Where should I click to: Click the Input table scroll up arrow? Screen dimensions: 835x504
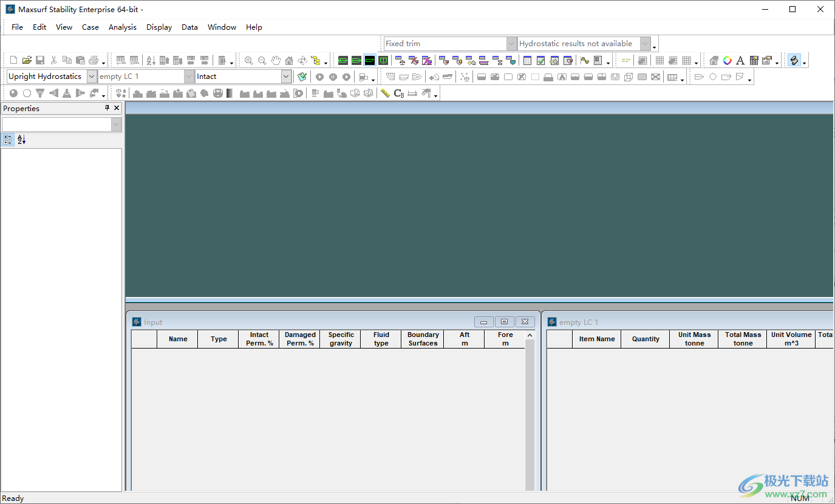click(x=530, y=335)
